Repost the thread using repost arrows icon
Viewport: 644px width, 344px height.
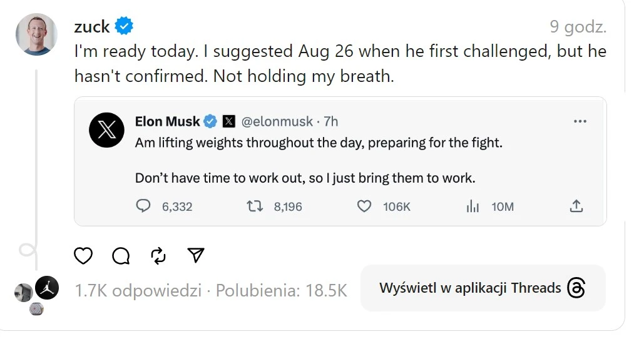click(158, 256)
